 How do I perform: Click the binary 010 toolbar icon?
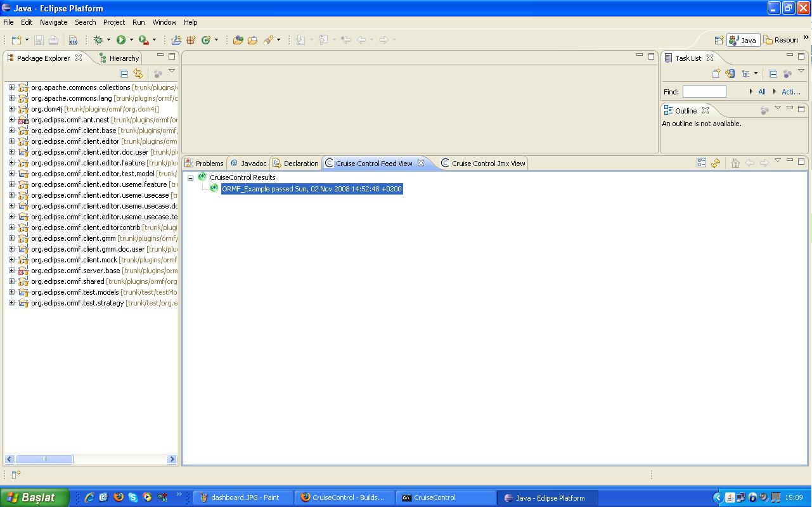74,40
